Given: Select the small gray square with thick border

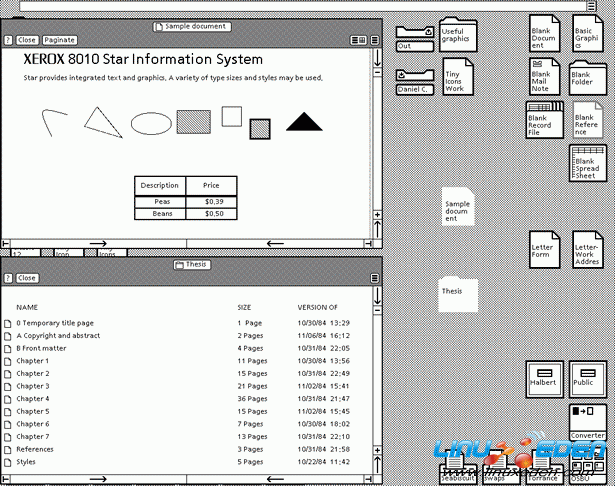Looking at the screenshot, I should click(260, 129).
